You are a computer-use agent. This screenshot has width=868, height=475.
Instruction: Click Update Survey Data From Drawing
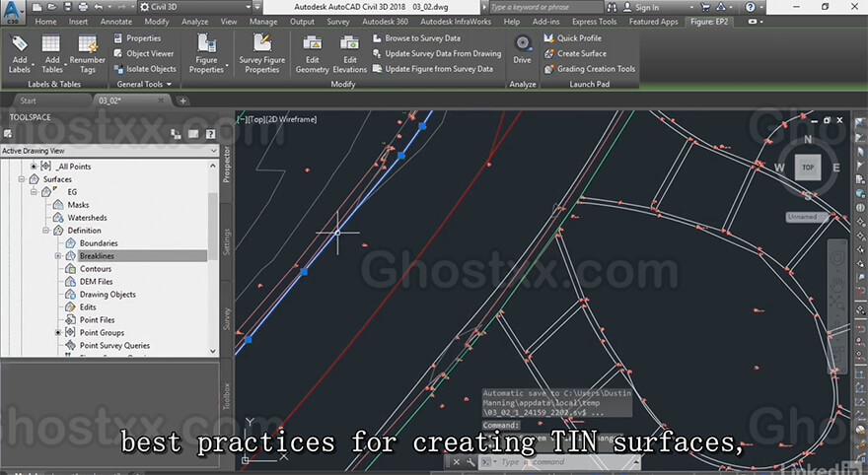pos(437,53)
